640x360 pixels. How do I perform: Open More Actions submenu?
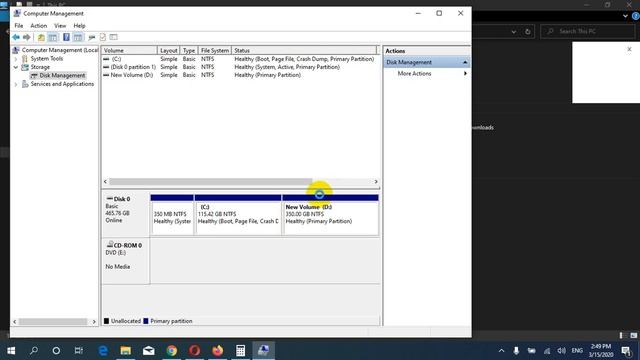coord(427,74)
